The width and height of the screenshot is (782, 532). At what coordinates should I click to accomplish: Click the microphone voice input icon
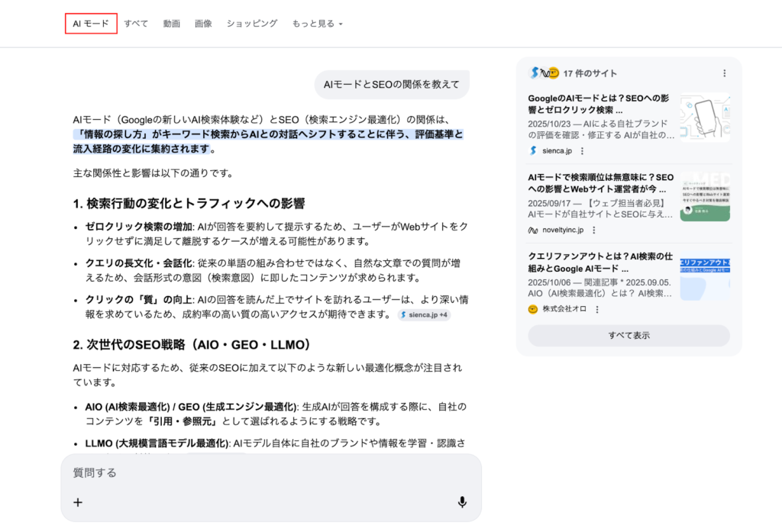(x=462, y=502)
